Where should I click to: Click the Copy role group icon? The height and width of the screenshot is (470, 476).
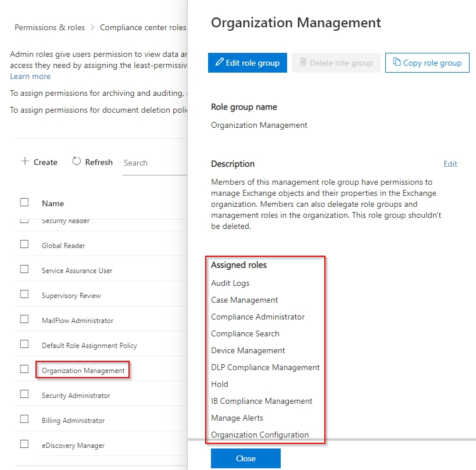pyautogui.click(x=396, y=62)
